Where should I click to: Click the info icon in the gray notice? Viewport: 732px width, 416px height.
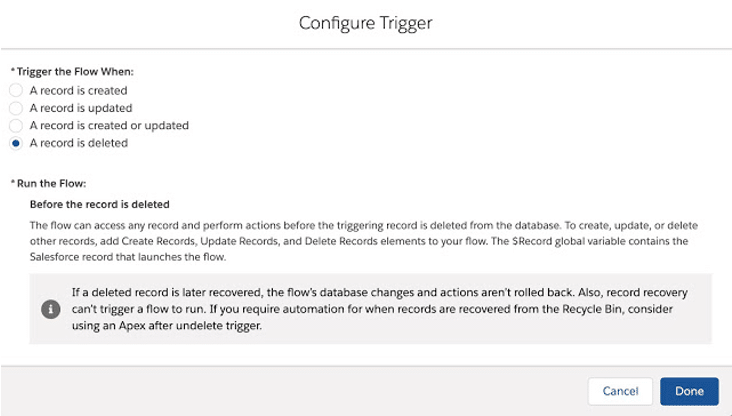(x=50, y=309)
